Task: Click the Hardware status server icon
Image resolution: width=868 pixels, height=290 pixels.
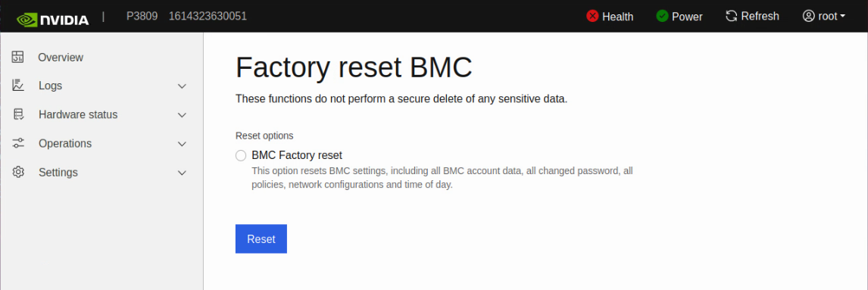Action: [18, 114]
